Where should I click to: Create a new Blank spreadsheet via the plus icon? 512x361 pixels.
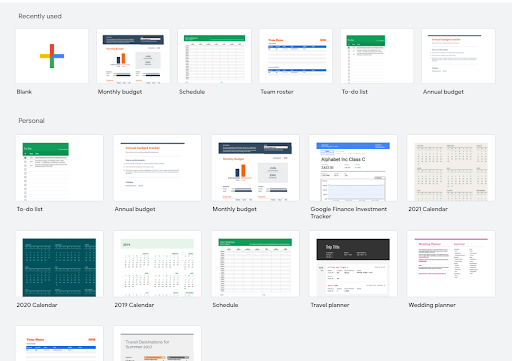coord(52,56)
